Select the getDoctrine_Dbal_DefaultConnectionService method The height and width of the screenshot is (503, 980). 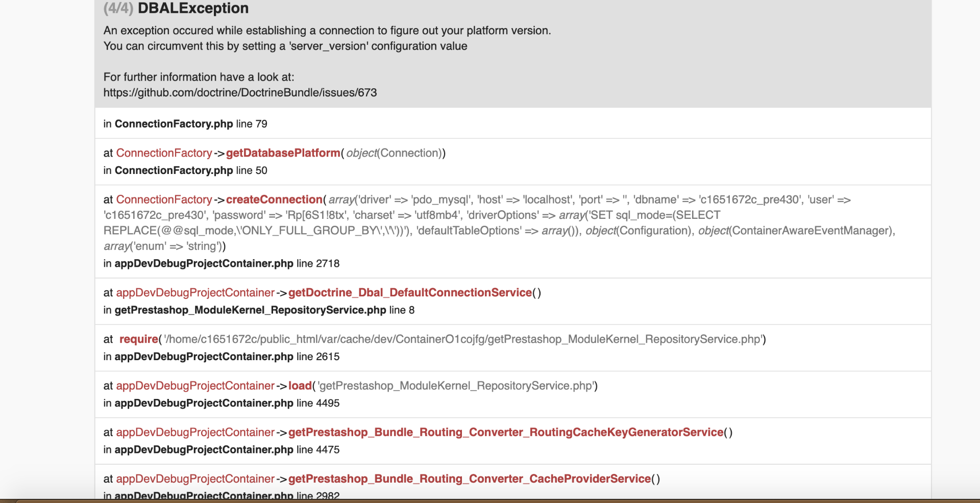[x=410, y=292]
